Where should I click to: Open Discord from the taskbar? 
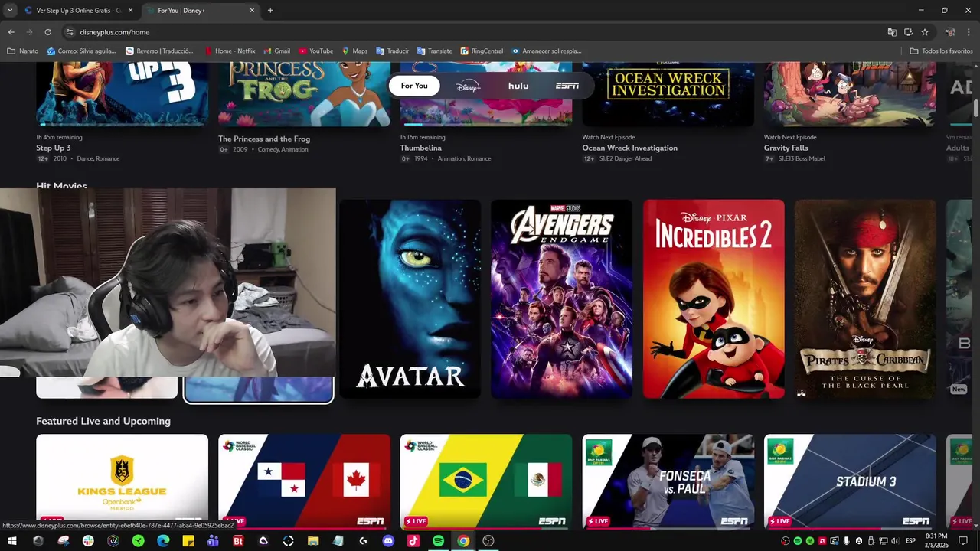tap(388, 541)
